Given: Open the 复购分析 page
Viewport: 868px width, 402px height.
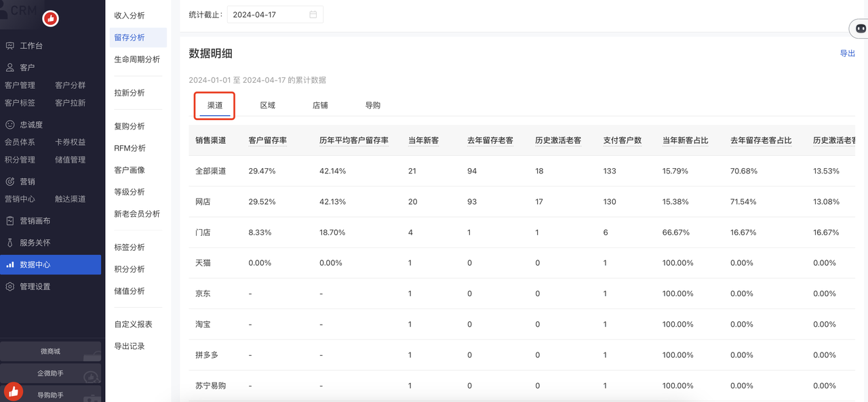Looking at the screenshot, I should (x=130, y=126).
